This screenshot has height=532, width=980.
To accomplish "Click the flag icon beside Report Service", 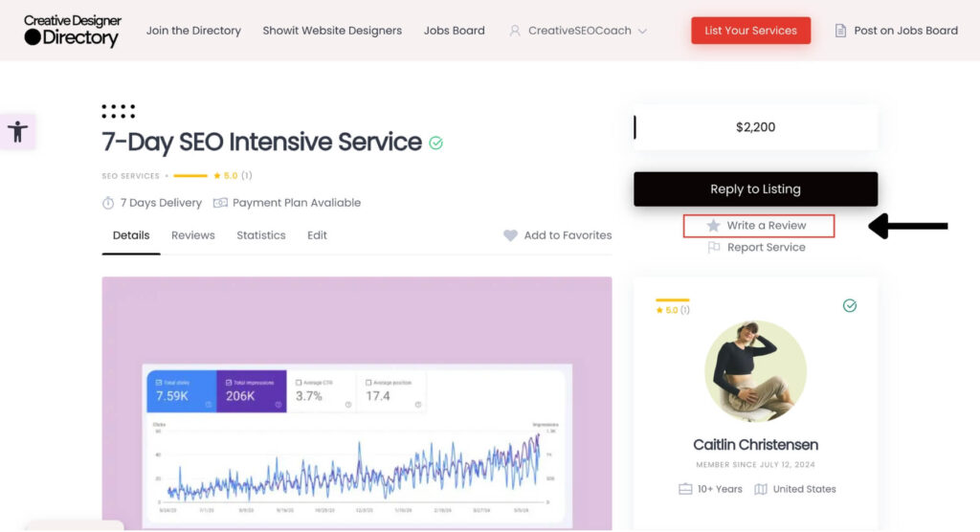I will click(x=714, y=247).
